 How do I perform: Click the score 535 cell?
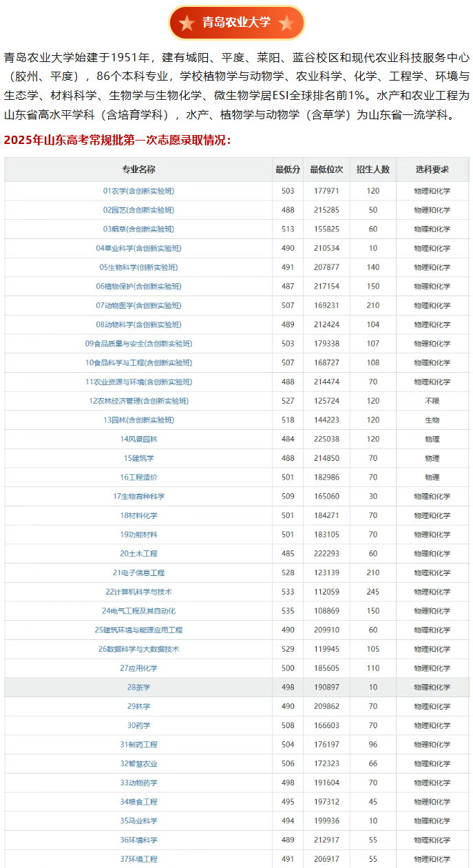288,611
